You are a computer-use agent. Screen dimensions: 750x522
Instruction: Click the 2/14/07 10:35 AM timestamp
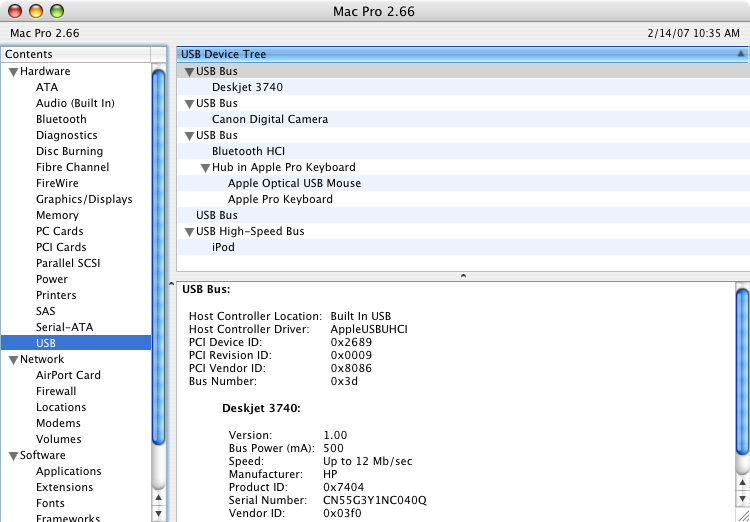click(694, 33)
